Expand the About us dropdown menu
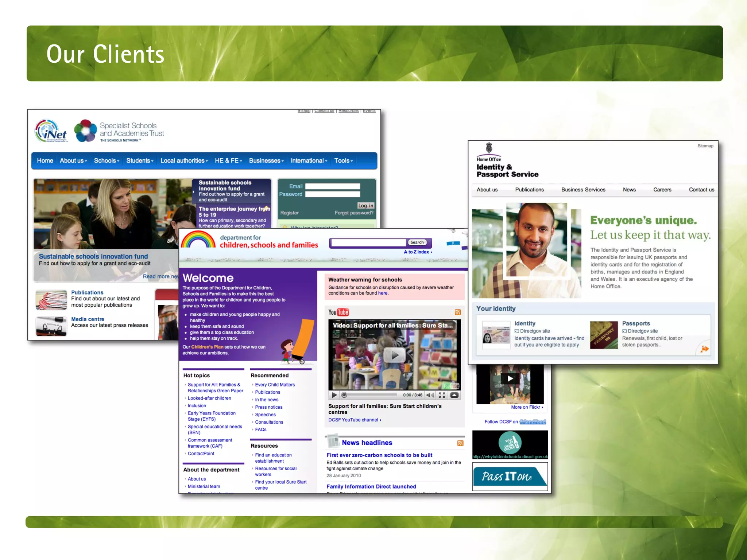 tap(73, 161)
